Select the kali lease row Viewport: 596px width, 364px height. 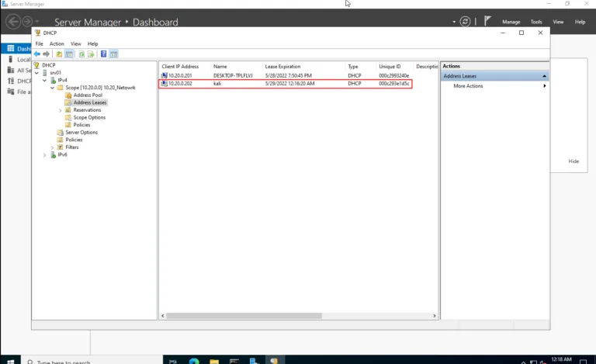click(286, 84)
